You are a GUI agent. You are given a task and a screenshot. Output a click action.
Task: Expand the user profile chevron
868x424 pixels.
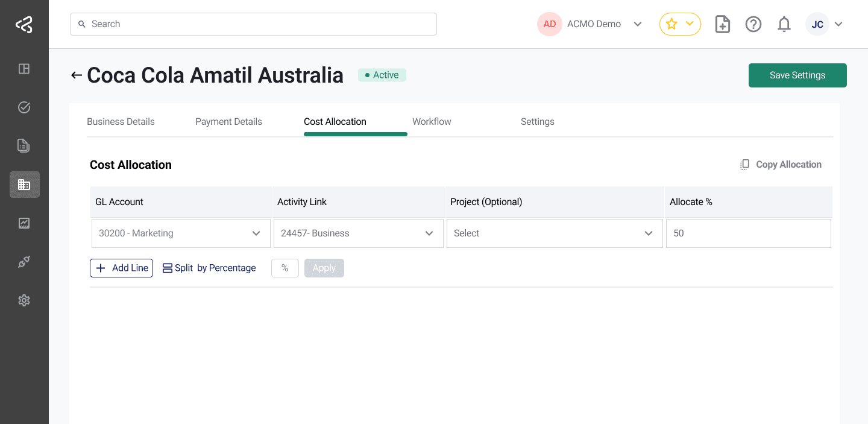click(x=838, y=24)
